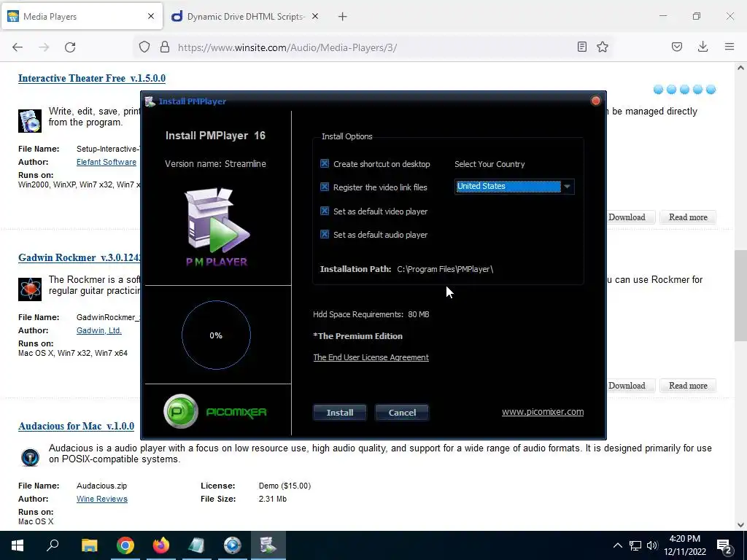747x560 pixels.
Task: Click the installation path C:\Program Files\PMPlayer\
Action: 445,269
